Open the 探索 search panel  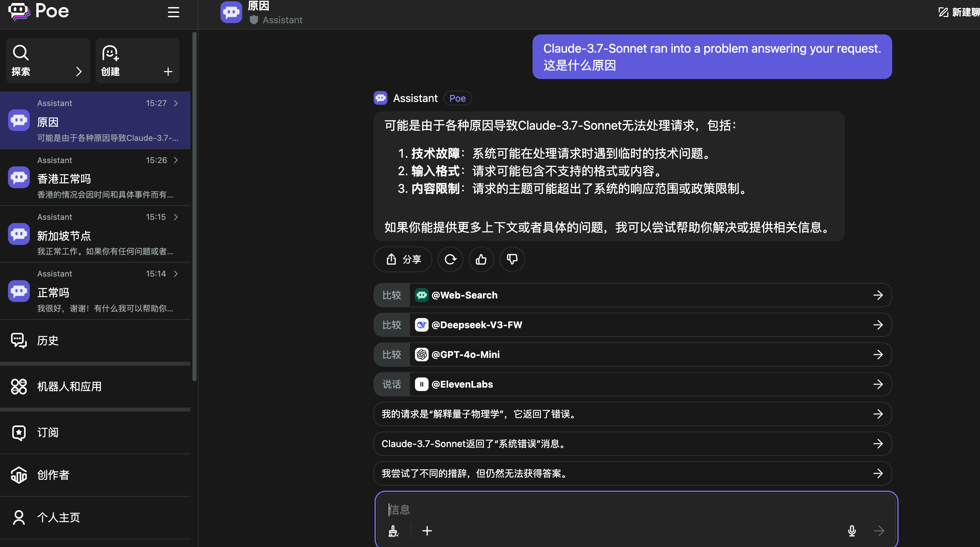point(48,60)
